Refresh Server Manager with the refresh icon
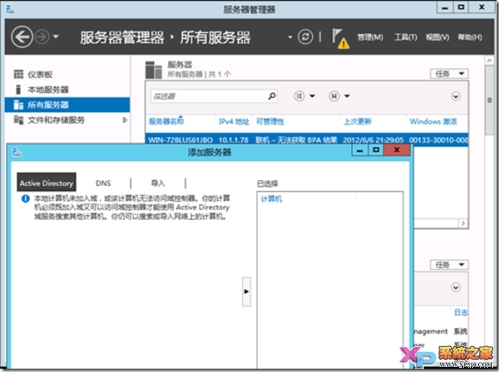 click(x=305, y=37)
